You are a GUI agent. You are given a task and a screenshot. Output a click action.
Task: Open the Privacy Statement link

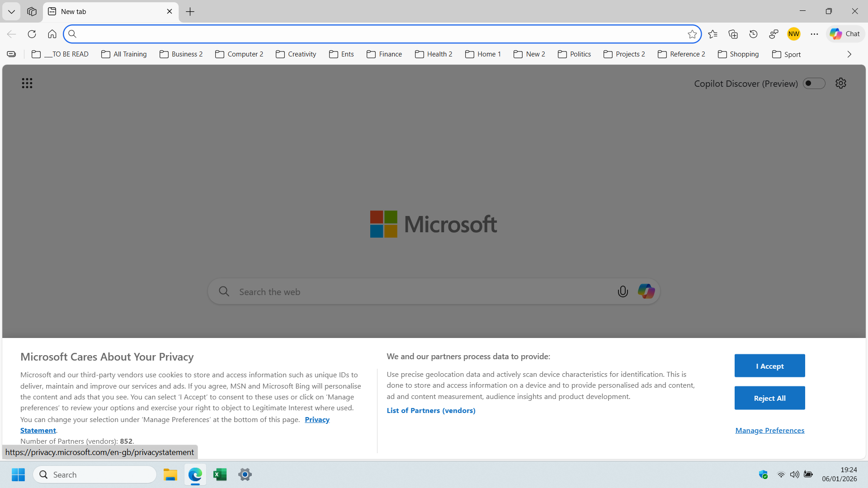pyautogui.click(x=317, y=419)
